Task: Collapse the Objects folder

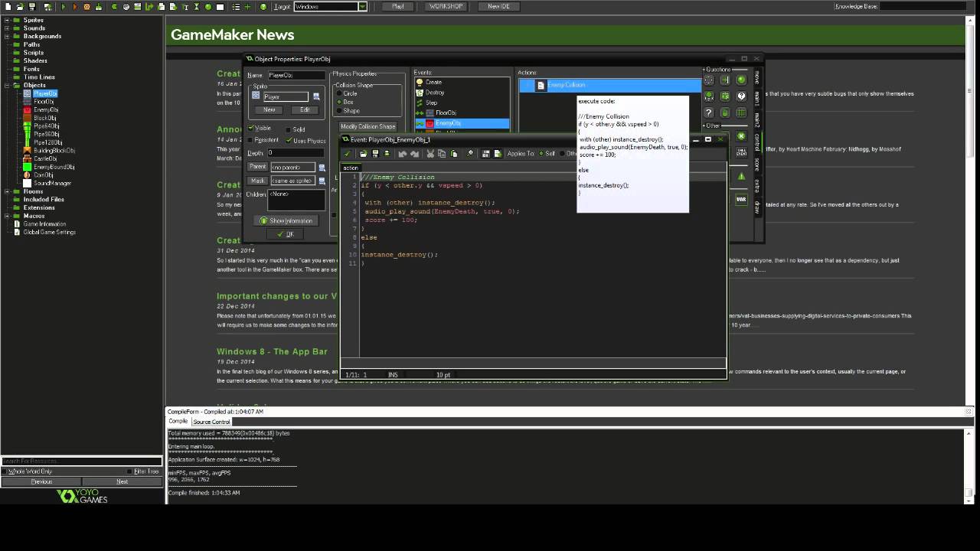Action: (7, 85)
